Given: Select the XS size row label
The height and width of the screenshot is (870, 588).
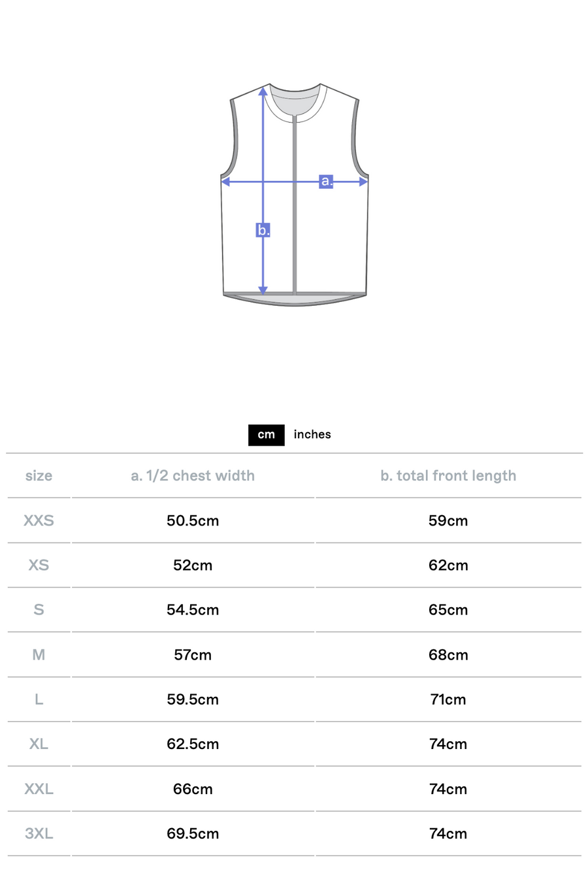Looking at the screenshot, I should [39, 565].
